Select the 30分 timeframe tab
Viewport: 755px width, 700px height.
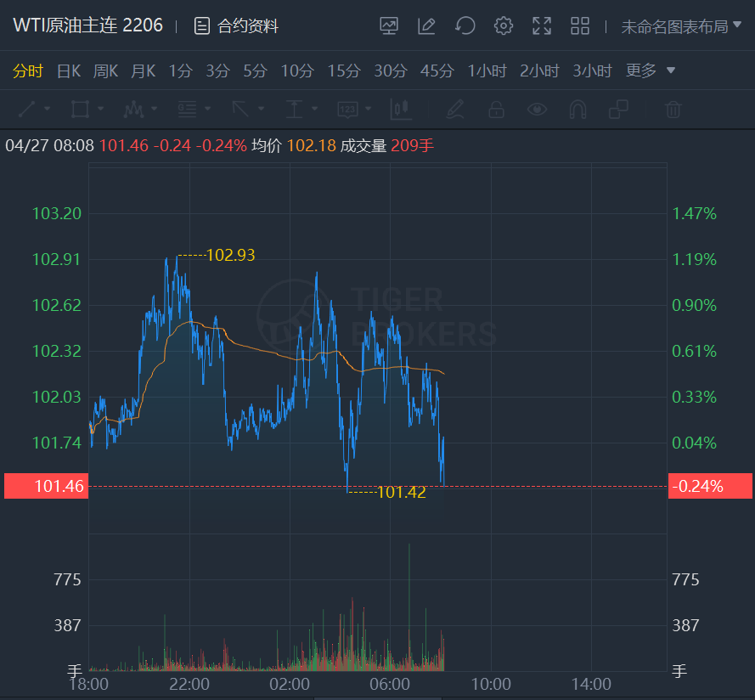pyautogui.click(x=391, y=71)
